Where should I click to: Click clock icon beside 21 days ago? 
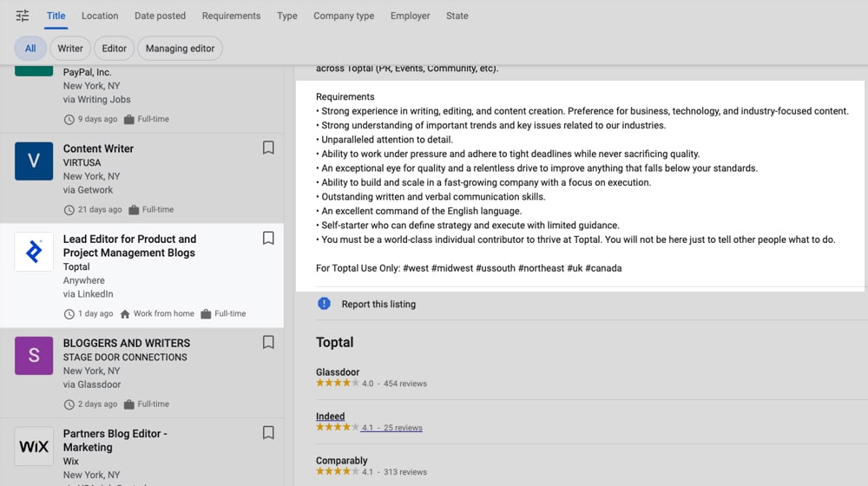point(69,210)
